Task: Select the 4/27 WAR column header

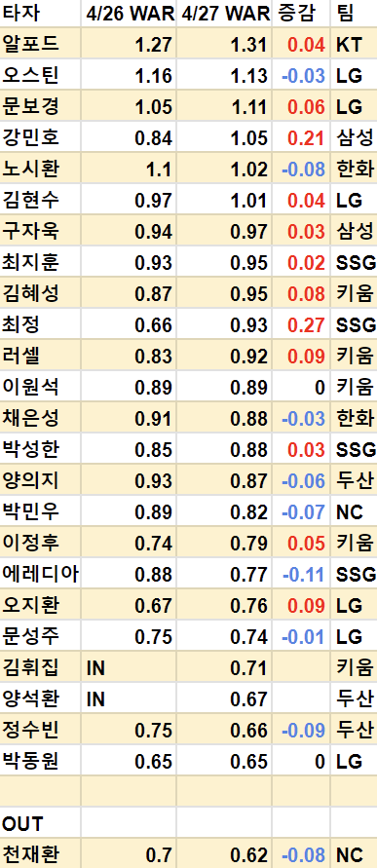Action: pos(224,14)
